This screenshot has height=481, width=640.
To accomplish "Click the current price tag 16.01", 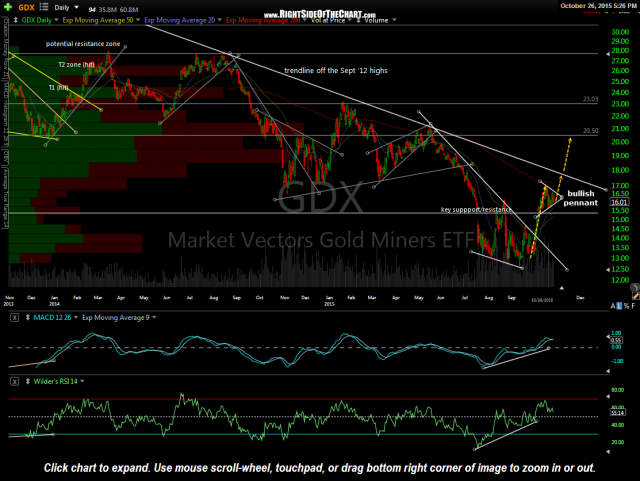I will (x=619, y=202).
